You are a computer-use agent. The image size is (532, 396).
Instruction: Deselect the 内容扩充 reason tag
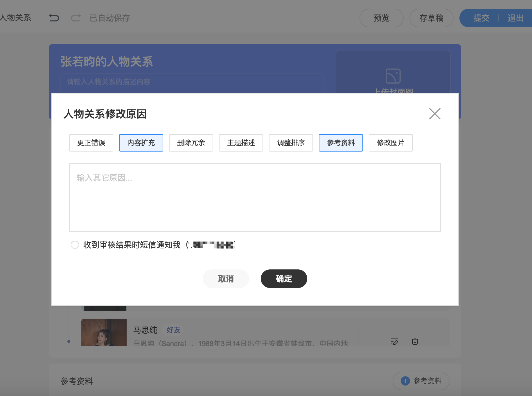coord(141,143)
